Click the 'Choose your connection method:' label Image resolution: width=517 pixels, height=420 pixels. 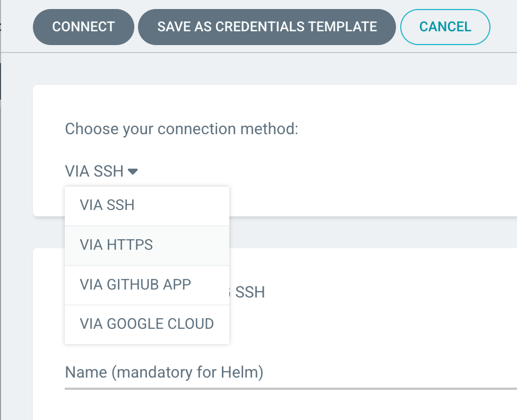(x=182, y=129)
